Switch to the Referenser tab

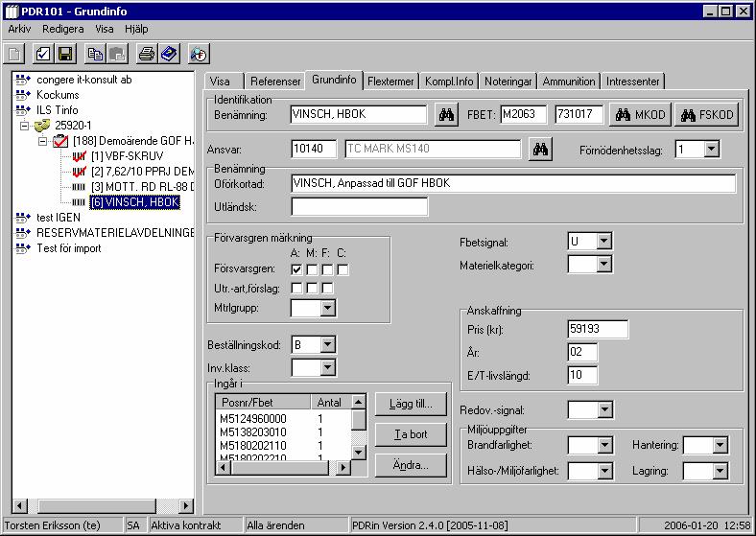click(x=275, y=82)
